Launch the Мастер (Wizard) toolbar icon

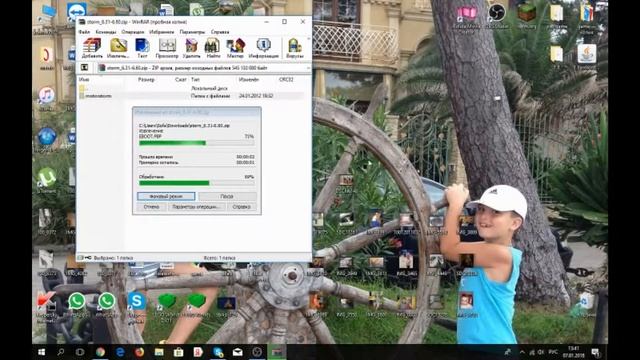235,48
